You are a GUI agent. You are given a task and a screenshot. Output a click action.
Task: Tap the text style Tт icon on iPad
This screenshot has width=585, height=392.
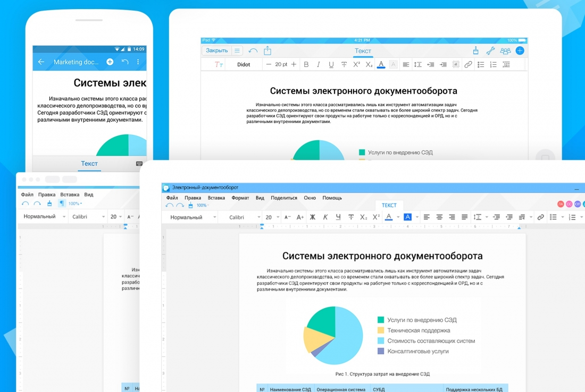coord(219,64)
